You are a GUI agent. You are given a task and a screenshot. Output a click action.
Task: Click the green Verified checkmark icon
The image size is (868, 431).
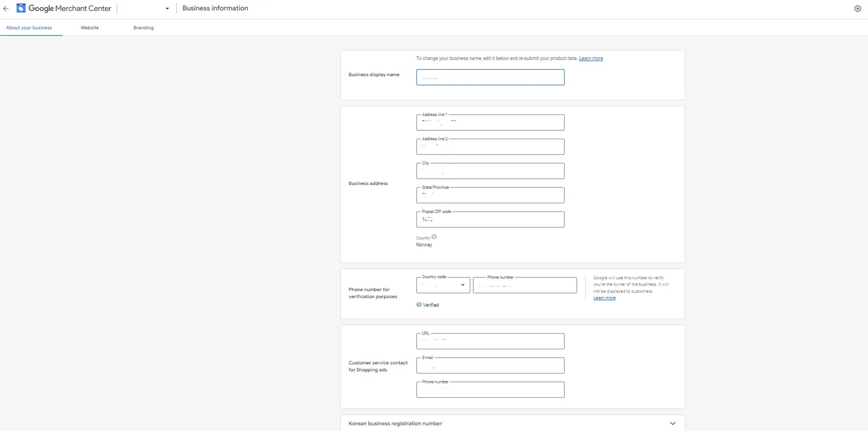click(x=419, y=305)
